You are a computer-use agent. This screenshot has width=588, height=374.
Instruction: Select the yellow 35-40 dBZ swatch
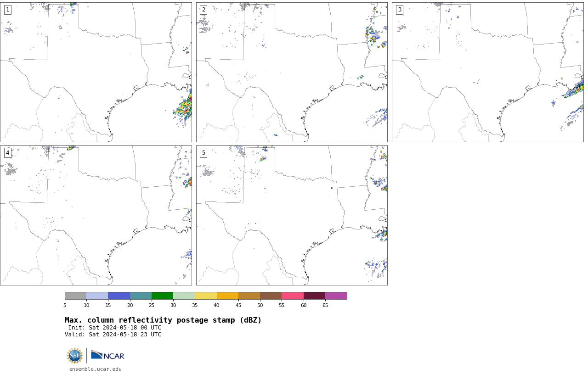[x=206, y=296]
